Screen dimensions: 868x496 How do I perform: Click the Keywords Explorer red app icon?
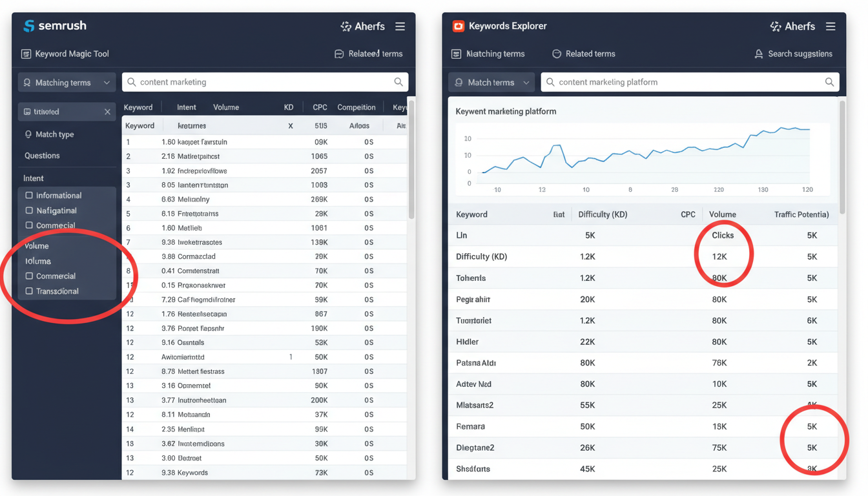pyautogui.click(x=459, y=26)
